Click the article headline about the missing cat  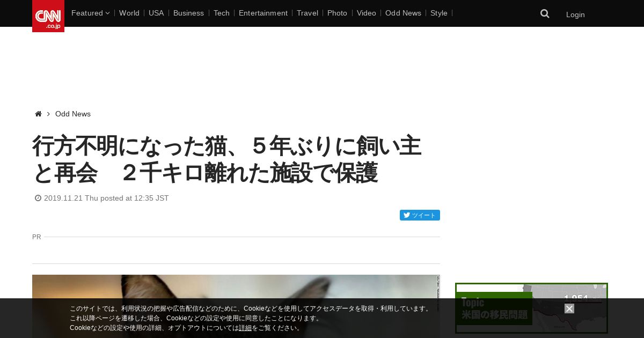click(227, 159)
